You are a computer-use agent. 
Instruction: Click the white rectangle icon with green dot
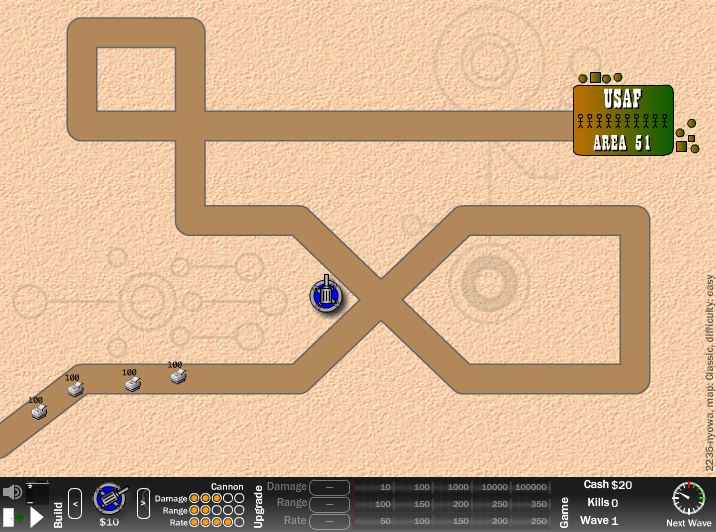click(x=13, y=517)
